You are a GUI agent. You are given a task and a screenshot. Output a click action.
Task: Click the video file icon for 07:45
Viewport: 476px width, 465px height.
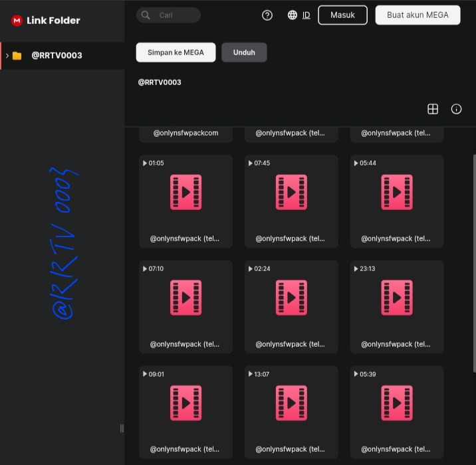pos(291,192)
